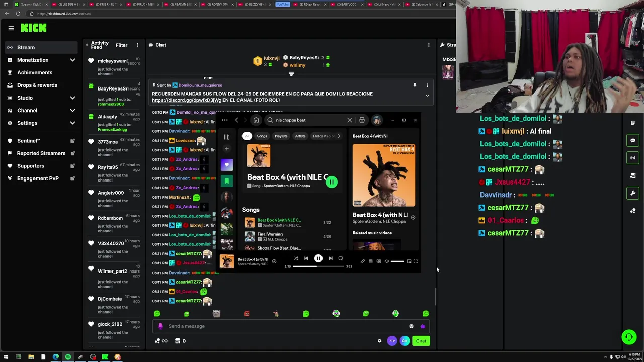The height and width of the screenshot is (362, 644).
Task: Open emoji picker in message box
Action: (x=411, y=326)
